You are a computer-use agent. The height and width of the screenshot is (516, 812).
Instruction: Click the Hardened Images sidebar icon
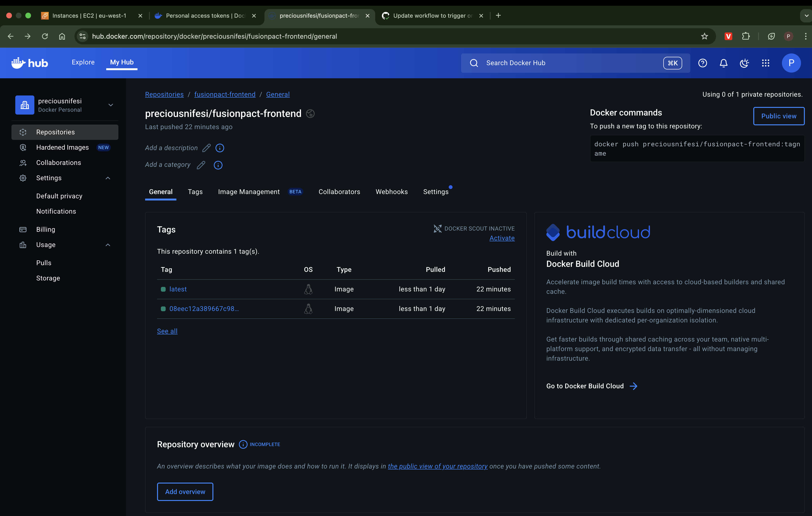tap(23, 147)
